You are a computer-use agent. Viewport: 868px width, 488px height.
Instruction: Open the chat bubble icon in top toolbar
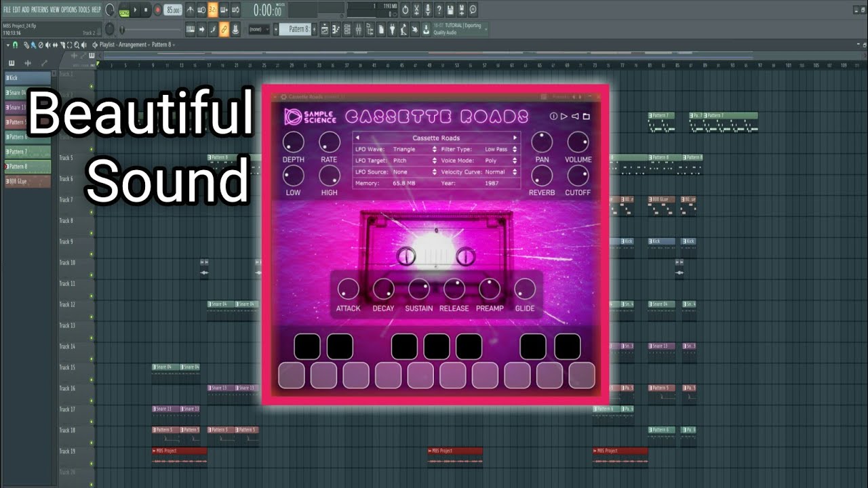coord(473,10)
